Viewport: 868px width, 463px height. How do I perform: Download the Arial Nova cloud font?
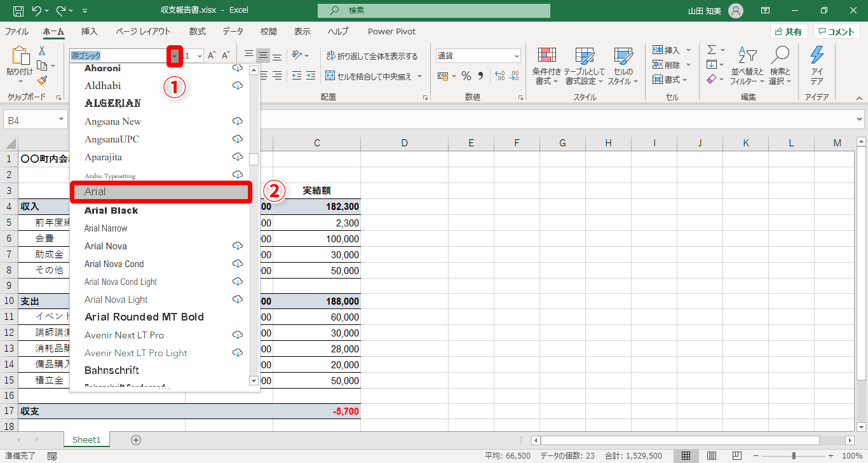[x=238, y=246]
